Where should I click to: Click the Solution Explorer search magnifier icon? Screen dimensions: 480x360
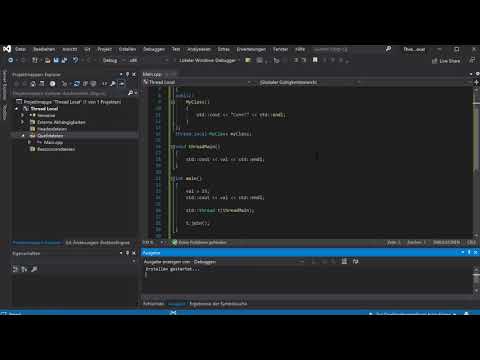(x=130, y=93)
